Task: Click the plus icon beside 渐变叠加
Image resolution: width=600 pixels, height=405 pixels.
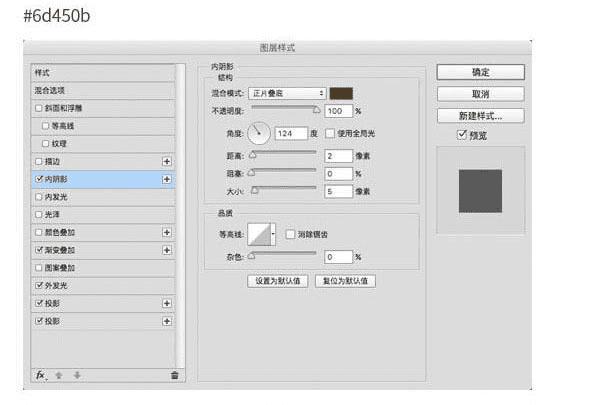Action: tap(167, 250)
